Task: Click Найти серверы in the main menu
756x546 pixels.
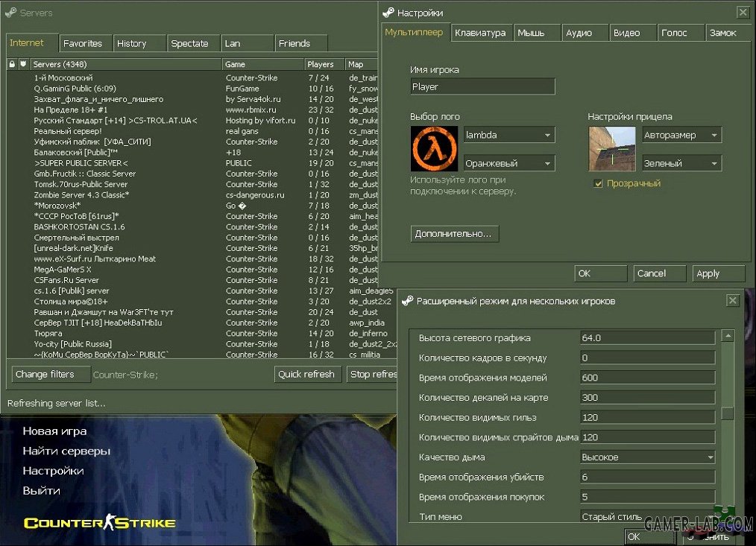Action: pos(66,451)
